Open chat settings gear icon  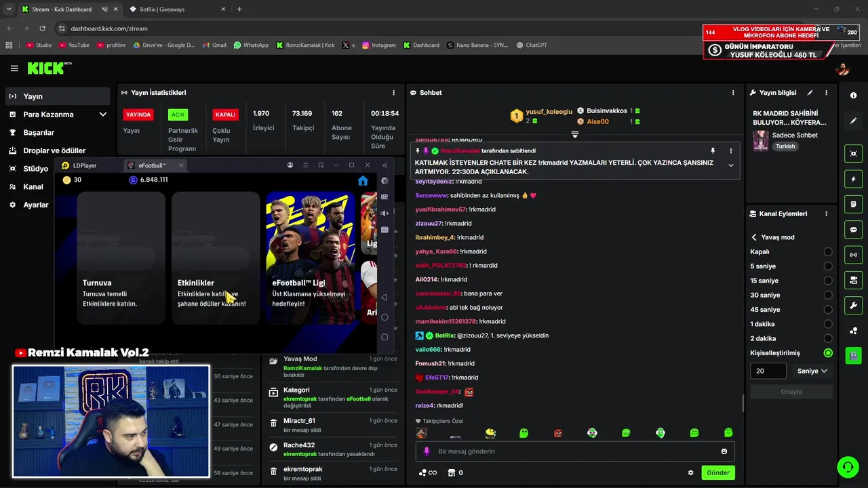[691, 472]
